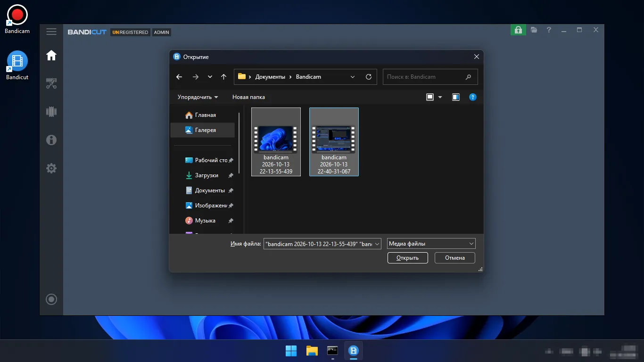Select video bandicam 2026-10-13 22-40-31-067
The height and width of the screenshot is (362, 644).
click(x=334, y=141)
